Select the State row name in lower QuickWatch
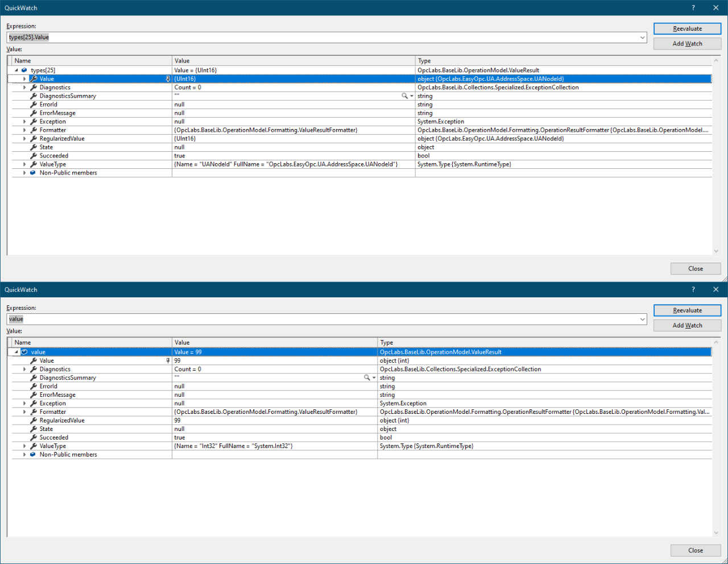The height and width of the screenshot is (564, 728). [x=46, y=429]
